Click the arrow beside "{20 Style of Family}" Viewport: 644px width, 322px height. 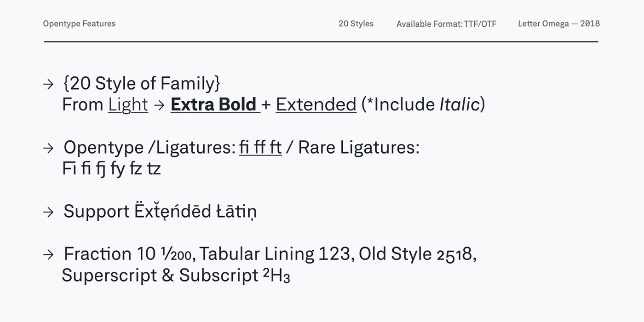tap(48, 84)
